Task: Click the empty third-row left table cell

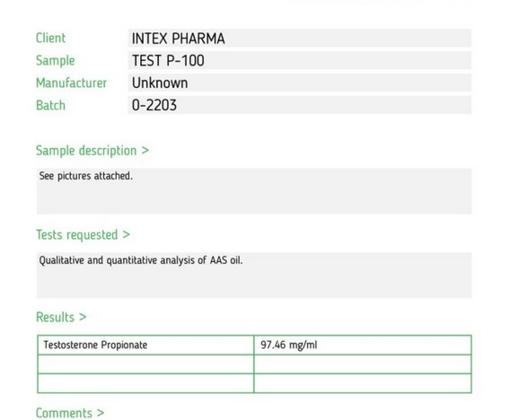Action: point(145,383)
